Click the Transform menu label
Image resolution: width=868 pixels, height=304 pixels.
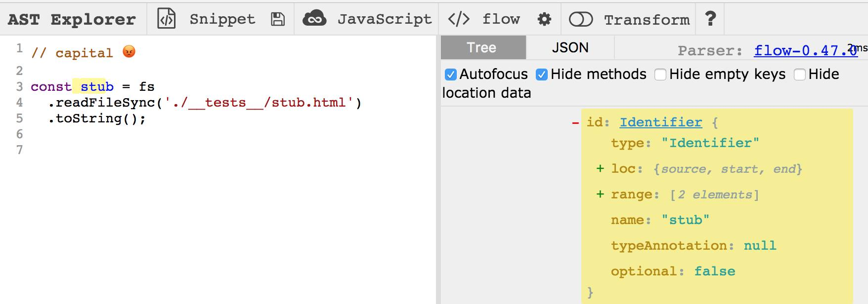tap(647, 20)
